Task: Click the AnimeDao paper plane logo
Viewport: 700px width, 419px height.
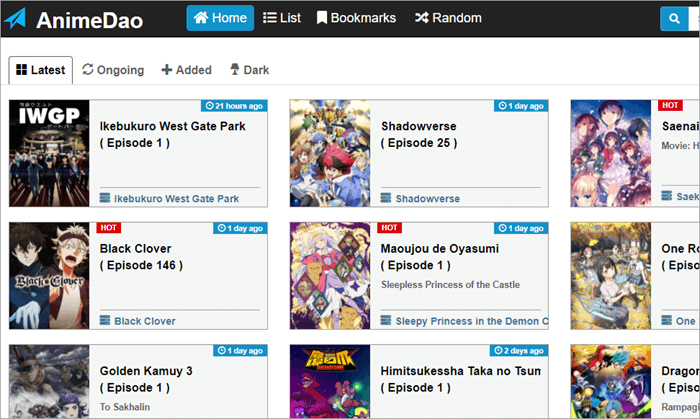Action: coord(17,19)
